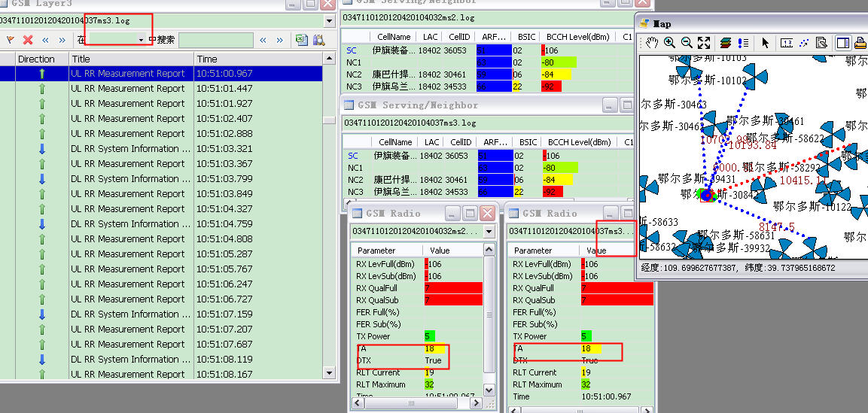Click the red X delete icon in Layer3
The height and width of the screenshot is (413, 868).
point(29,40)
